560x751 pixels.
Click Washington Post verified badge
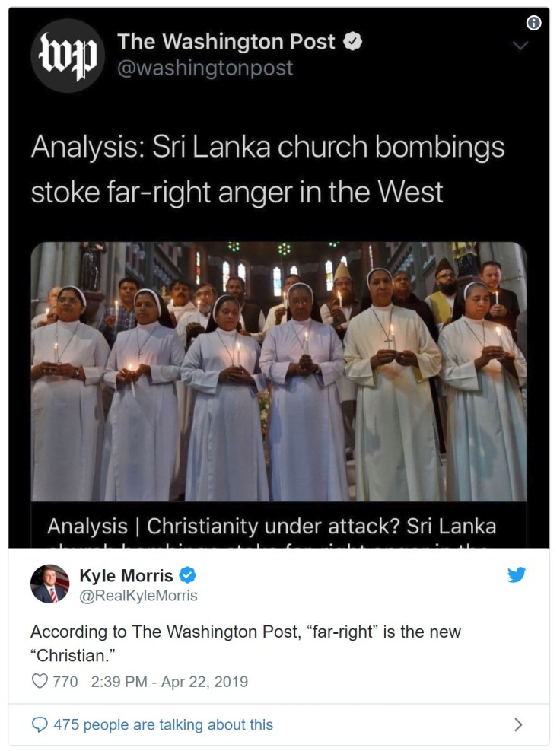point(352,42)
